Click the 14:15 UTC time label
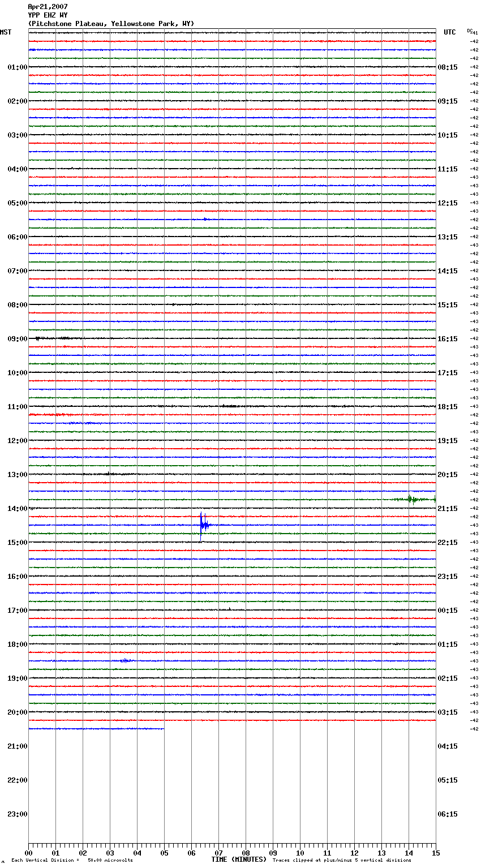Screen dimensions: 481x868 tap(448, 271)
